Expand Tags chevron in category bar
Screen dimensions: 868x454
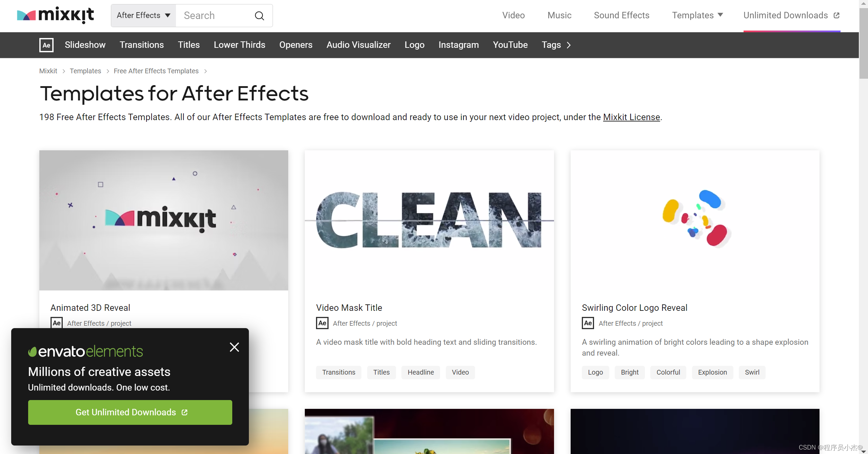[569, 45]
